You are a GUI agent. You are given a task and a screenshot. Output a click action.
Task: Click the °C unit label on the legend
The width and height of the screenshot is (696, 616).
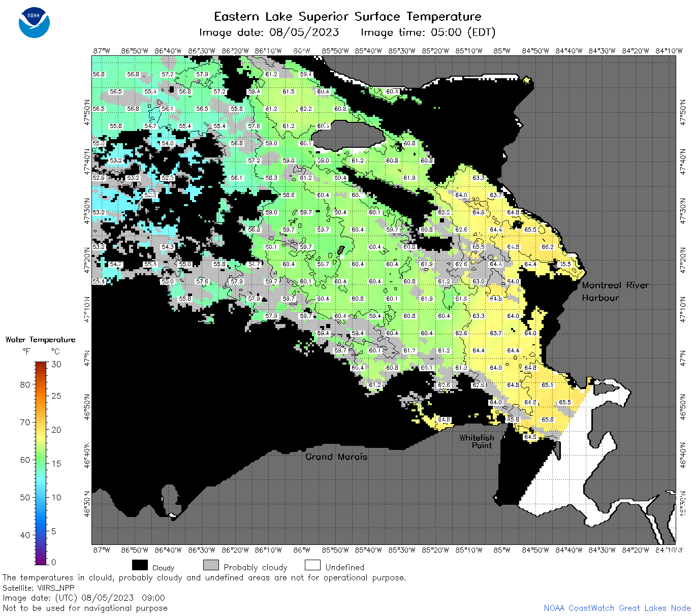[55, 351]
